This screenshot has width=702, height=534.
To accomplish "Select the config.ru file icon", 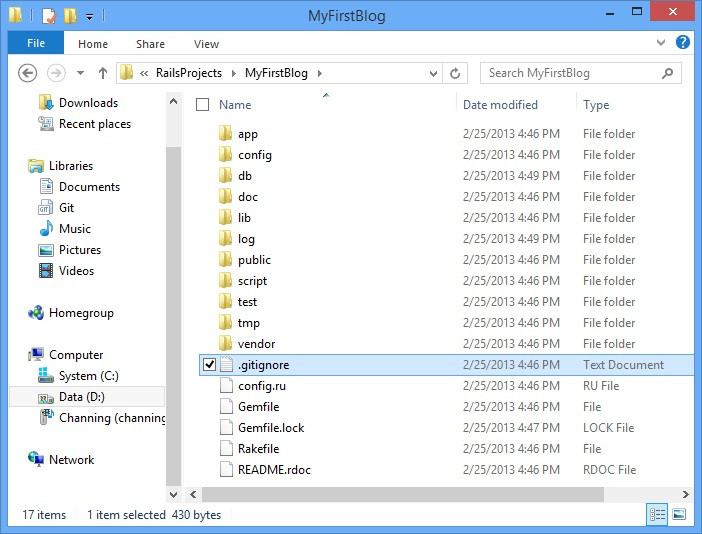I will click(x=226, y=385).
